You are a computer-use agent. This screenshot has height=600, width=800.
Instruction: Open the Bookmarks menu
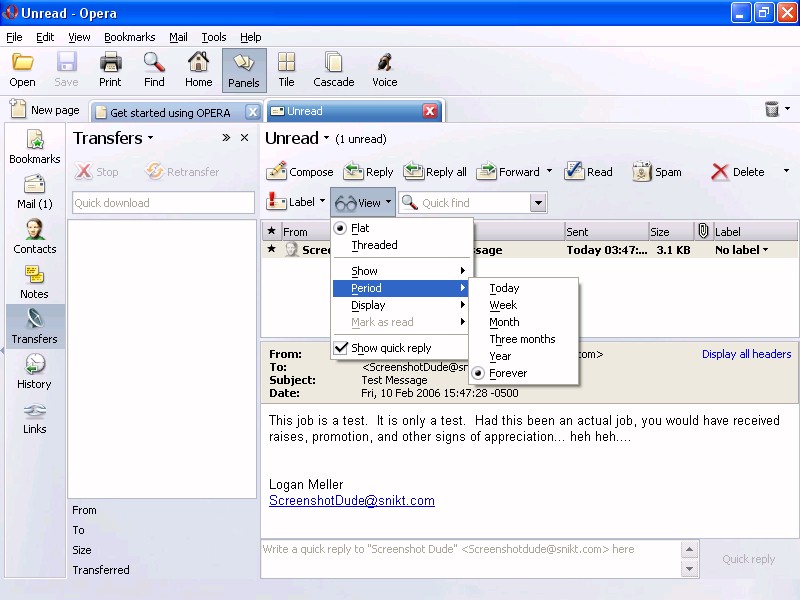[129, 37]
